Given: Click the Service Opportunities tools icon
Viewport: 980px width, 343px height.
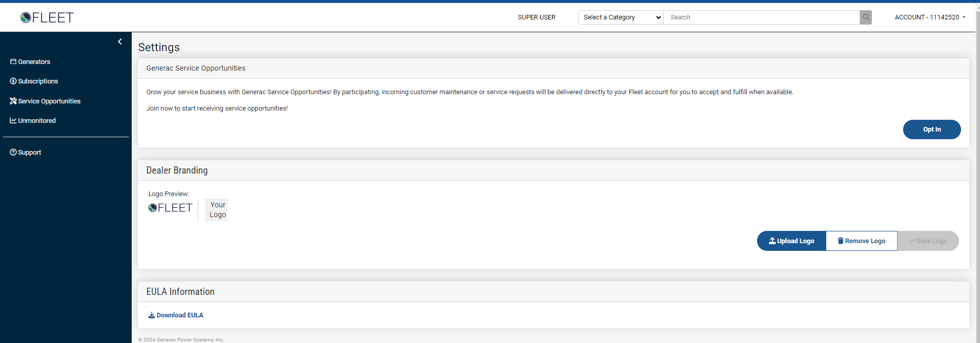Looking at the screenshot, I should pyautogui.click(x=13, y=101).
